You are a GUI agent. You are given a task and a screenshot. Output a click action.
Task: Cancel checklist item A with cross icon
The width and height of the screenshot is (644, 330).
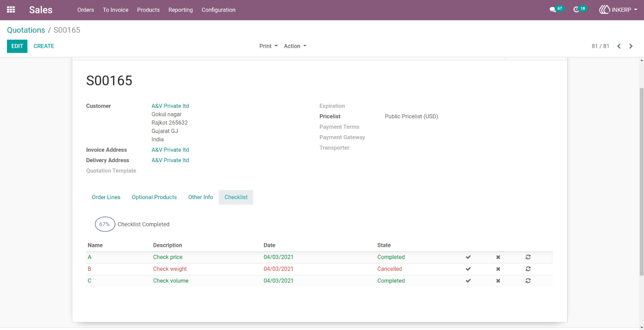pyautogui.click(x=498, y=257)
